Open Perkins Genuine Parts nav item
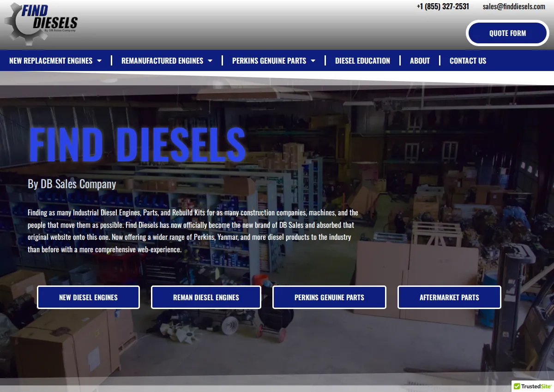554x392 pixels. [x=269, y=61]
